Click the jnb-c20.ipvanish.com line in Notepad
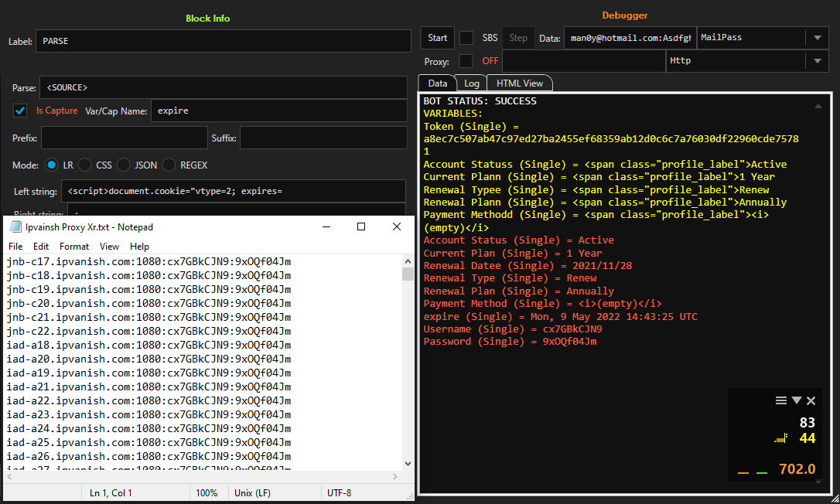The height and width of the screenshot is (504, 840). pos(149,303)
